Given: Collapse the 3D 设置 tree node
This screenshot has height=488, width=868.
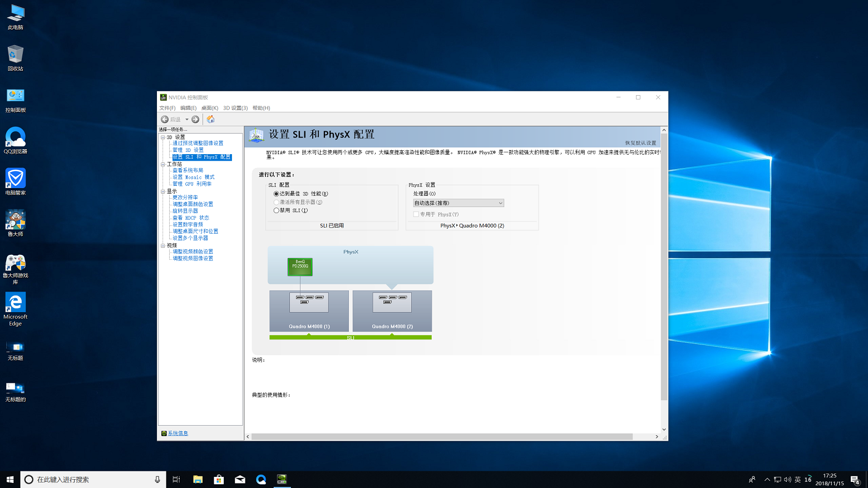Looking at the screenshot, I should [163, 137].
